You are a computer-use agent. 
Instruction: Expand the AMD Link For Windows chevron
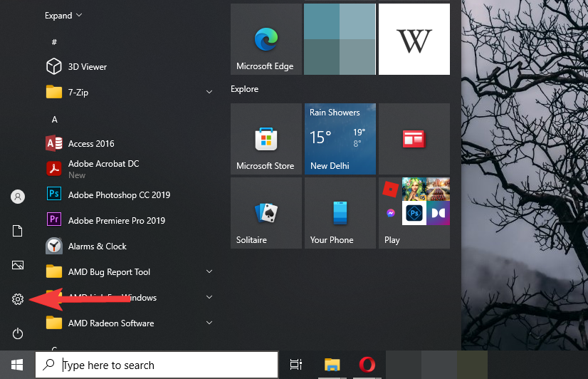[x=209, y=297]
